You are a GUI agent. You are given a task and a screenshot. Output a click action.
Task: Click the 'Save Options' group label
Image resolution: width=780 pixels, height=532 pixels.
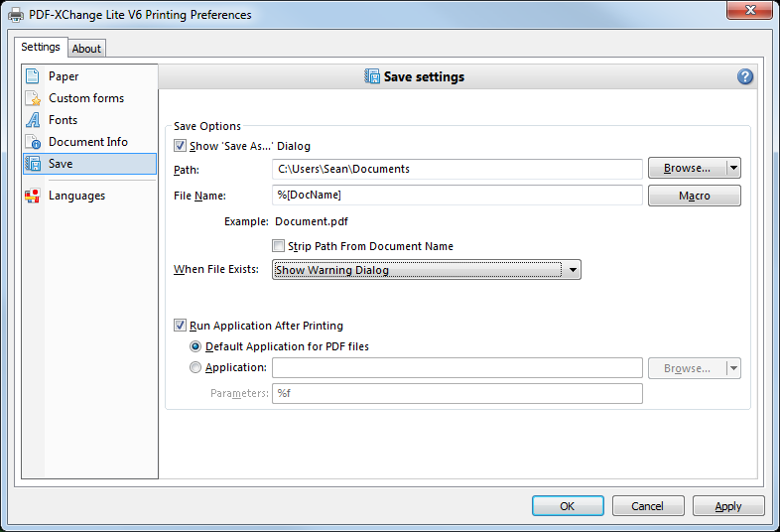click(x=207, y=126)
